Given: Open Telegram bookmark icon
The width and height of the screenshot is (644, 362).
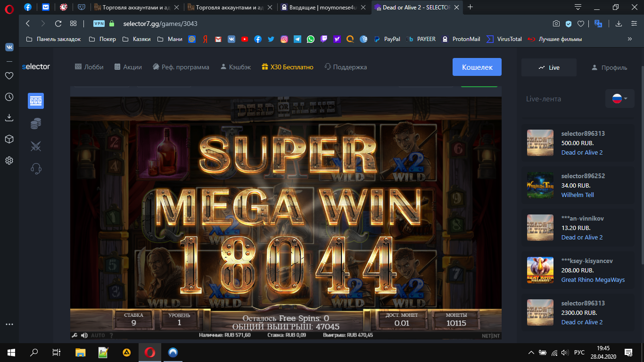Looking at the screenshot, I should (x=297, y=39).
